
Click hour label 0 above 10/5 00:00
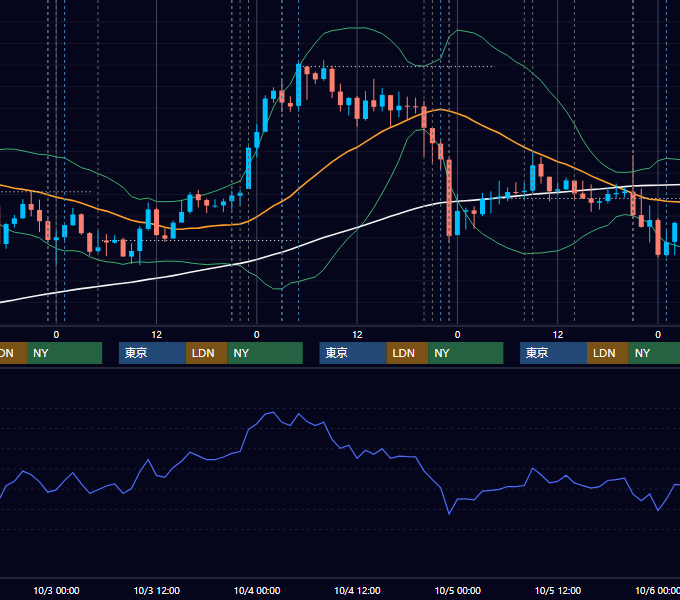tap(458, 335)
